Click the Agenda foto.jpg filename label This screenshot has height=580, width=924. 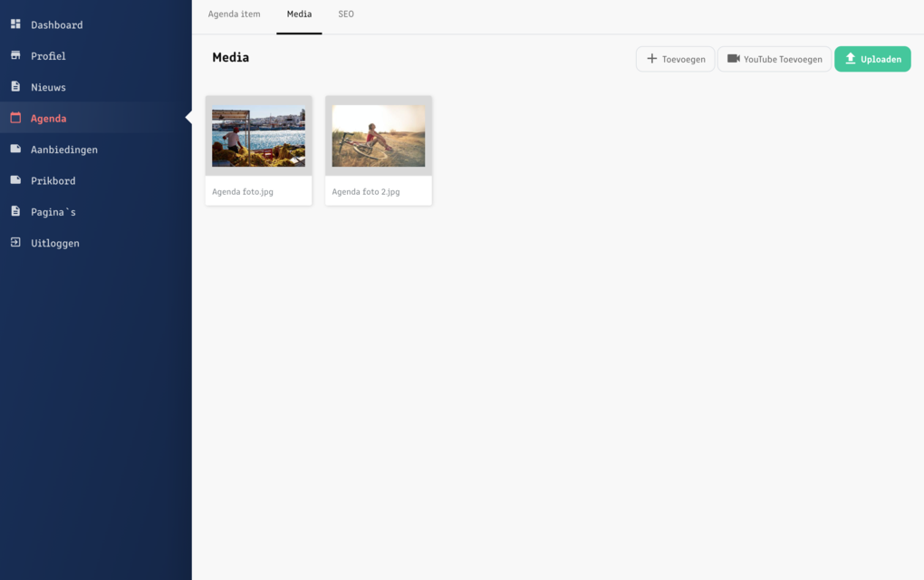point(243,192)
